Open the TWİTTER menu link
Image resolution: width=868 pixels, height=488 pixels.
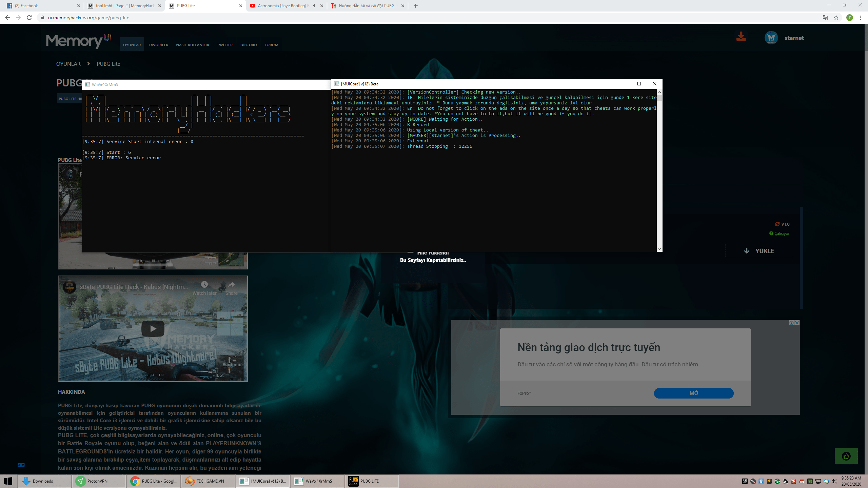(225, 45)
